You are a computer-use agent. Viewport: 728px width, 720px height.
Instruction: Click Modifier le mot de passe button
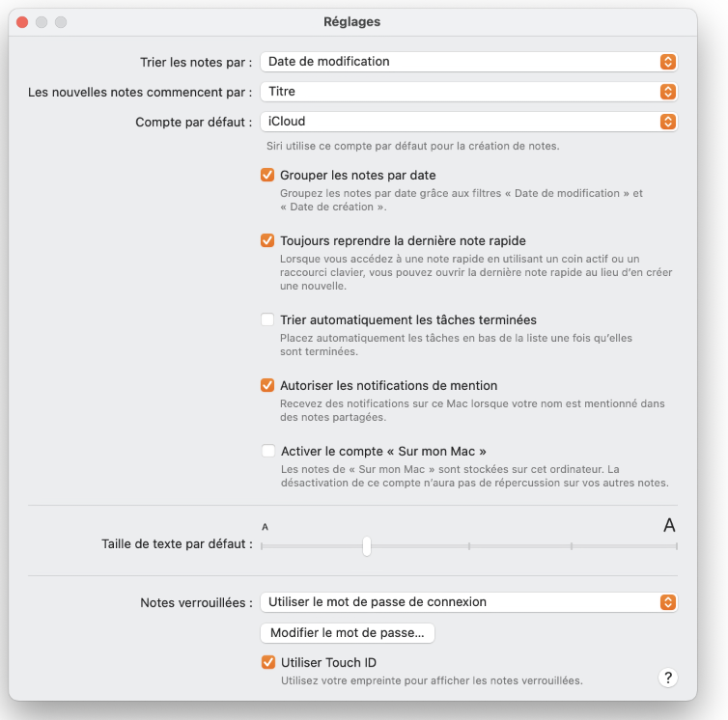point(348,633)
